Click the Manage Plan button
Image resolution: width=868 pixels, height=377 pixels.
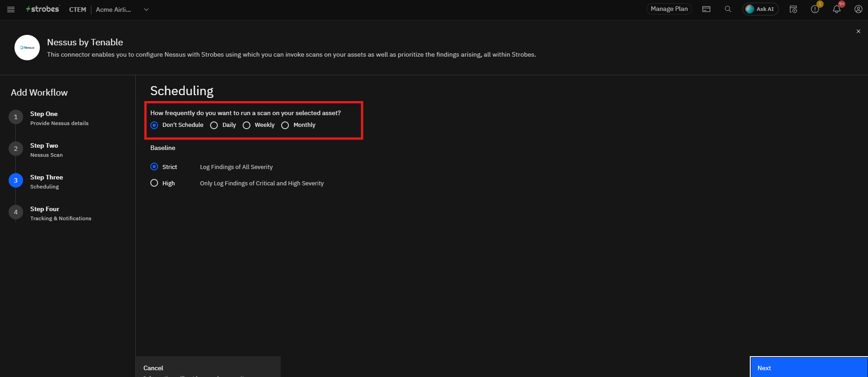click(x=669, y=9)
